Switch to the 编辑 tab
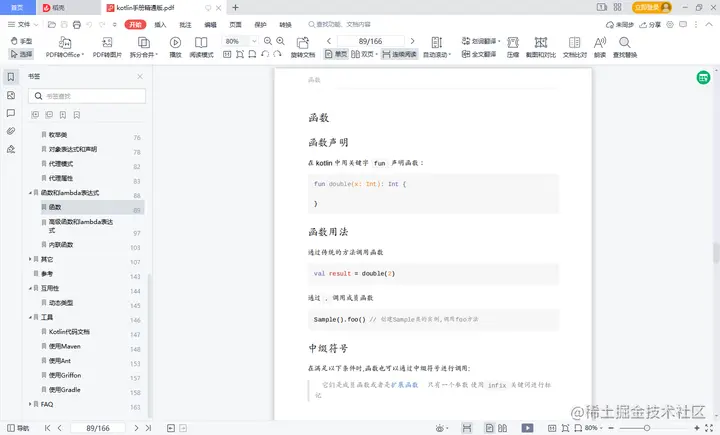 pos(210,25)
